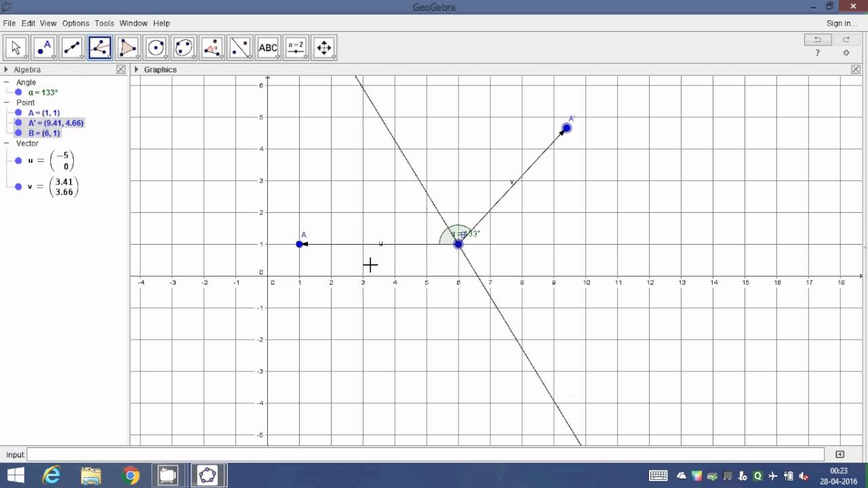Open Internet Explorer from the taskbar

[52, 475]
